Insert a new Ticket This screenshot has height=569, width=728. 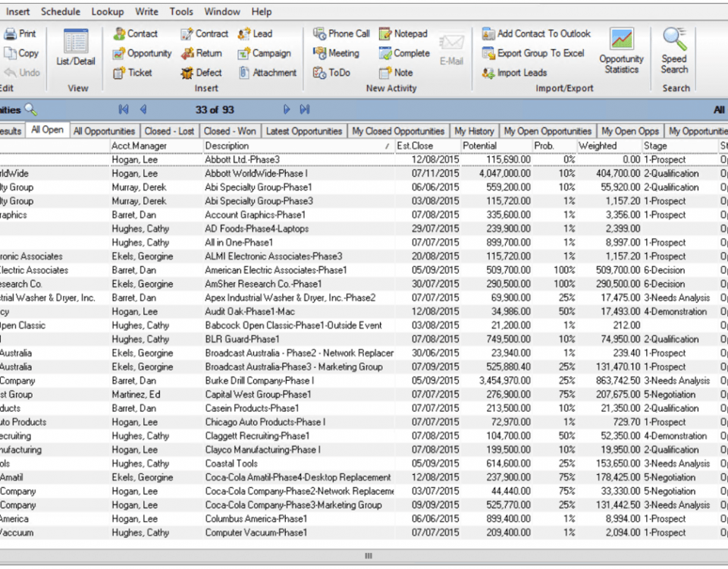[x=133, y=73]
